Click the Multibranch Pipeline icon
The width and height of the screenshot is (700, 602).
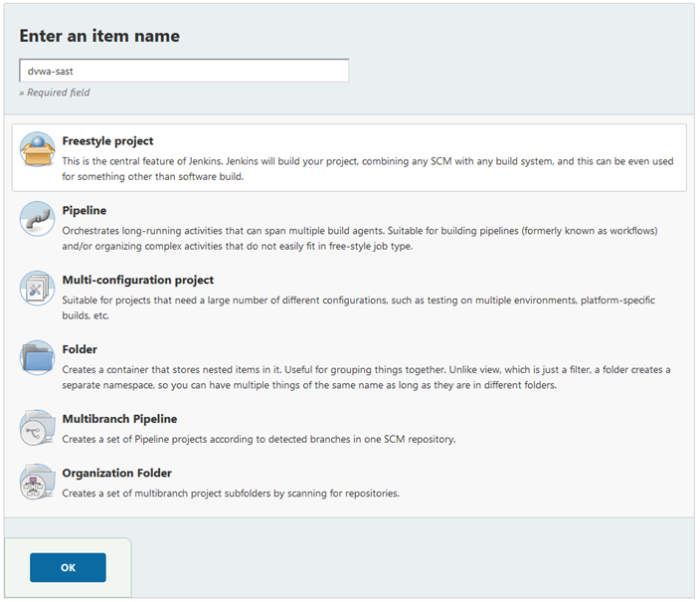(38, 428)
